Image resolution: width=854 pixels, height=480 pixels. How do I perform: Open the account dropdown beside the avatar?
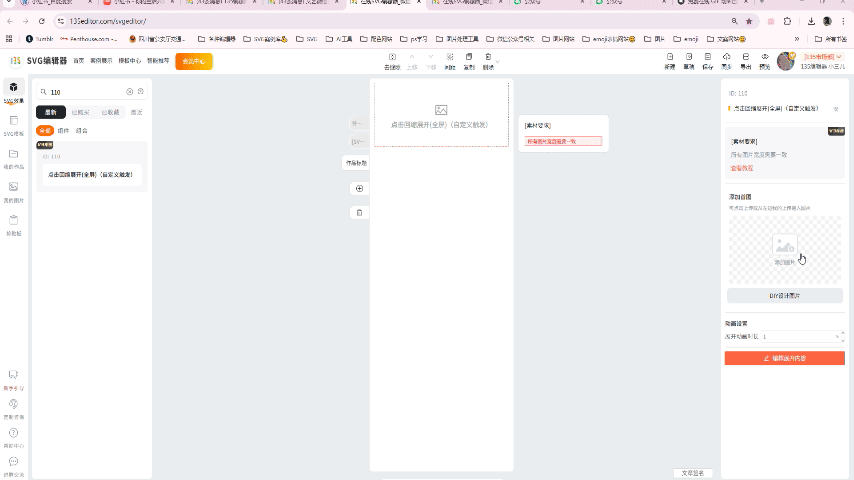click(822, 57)
